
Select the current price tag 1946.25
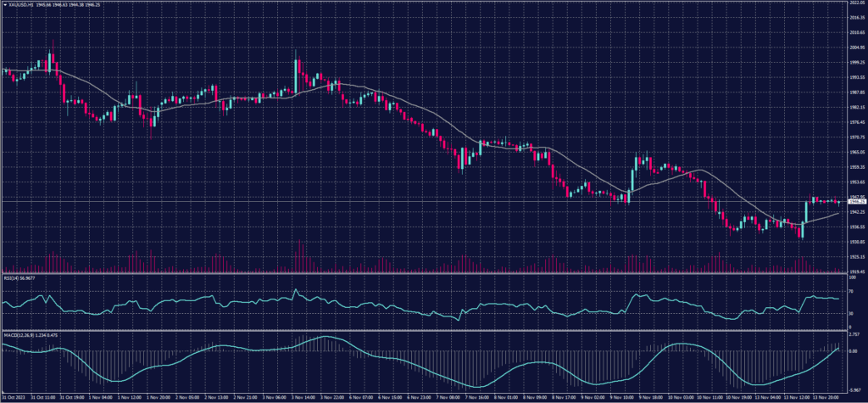pos(854,202)
